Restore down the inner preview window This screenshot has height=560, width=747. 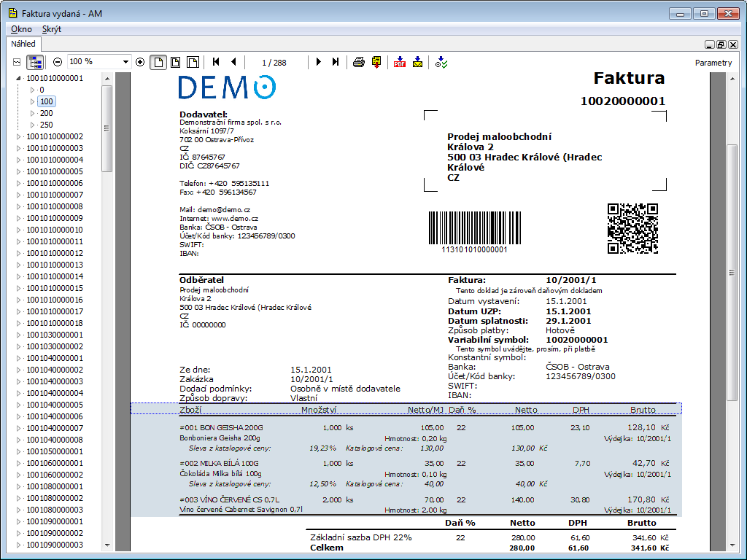pos(721,44)
